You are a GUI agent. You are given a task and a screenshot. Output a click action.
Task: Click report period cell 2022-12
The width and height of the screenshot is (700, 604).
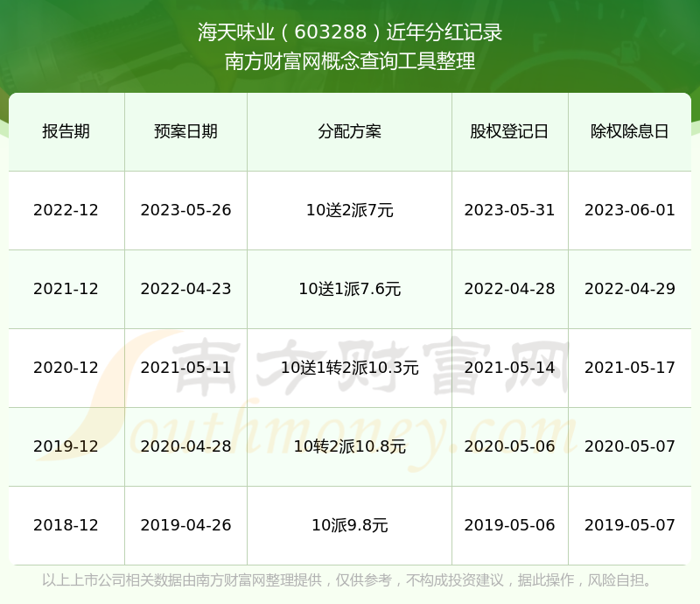[66, 210]
